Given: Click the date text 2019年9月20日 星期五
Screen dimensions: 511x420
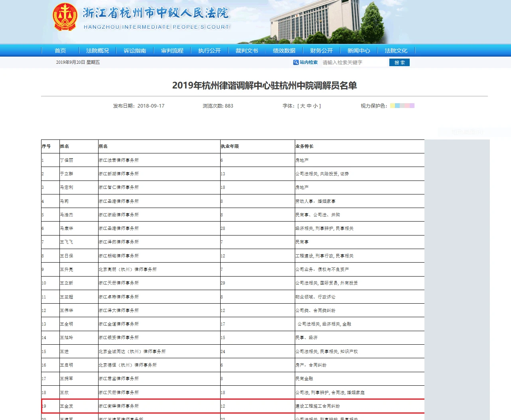Looking at the screenshot, I should point(78,63).
